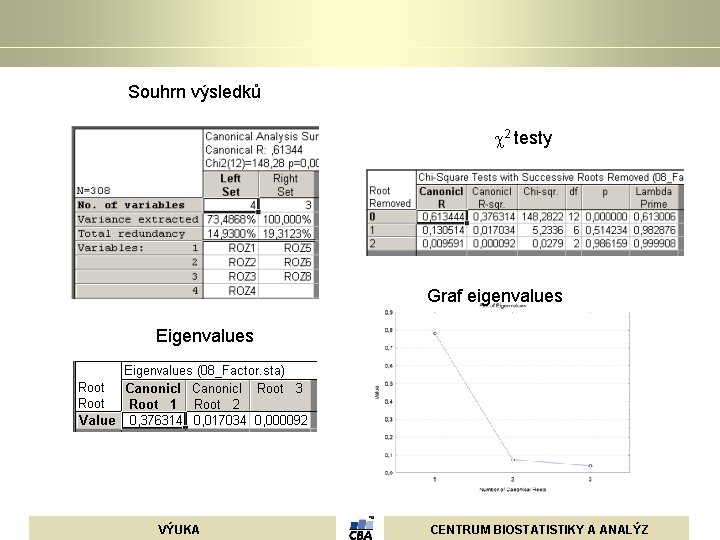The image size is (720, 540).
Task: Click the VÝUKA footer banner
Action: coord(182,528)
